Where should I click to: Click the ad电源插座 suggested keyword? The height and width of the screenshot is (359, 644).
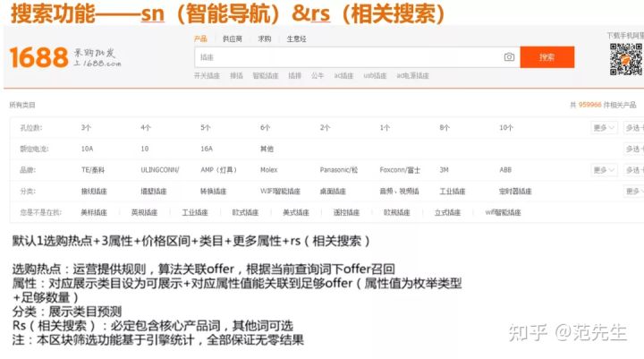(x=412, y=76)
